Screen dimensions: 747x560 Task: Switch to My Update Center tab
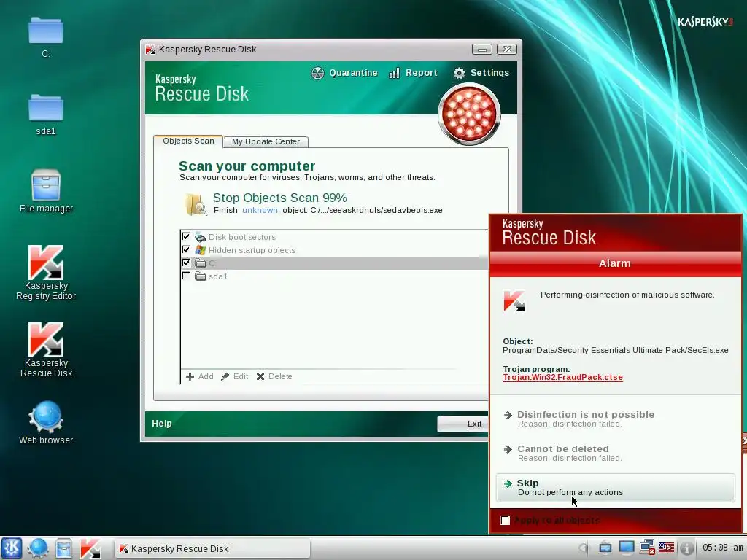pyautogui.click(x=266, y=141)
